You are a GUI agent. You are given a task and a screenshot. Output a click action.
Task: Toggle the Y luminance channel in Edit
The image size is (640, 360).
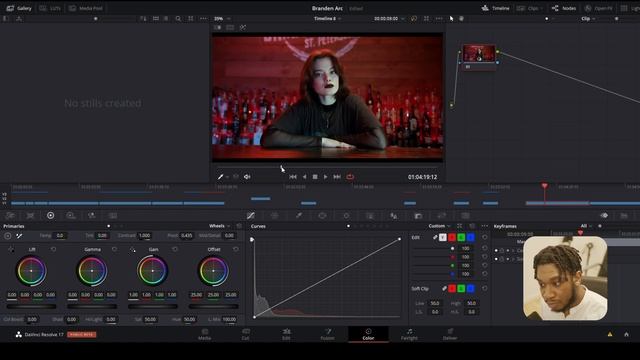(443, 238)
